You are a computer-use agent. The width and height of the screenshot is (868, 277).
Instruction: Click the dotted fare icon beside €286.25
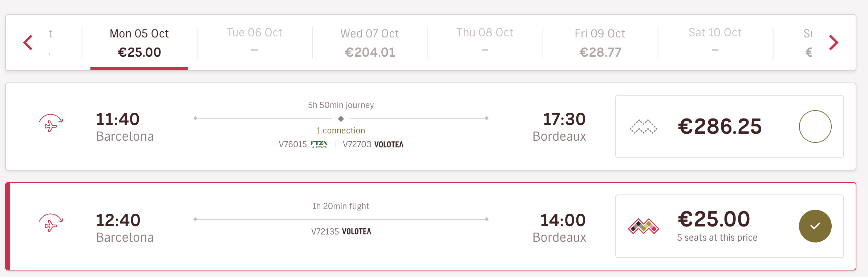(643, 127)
